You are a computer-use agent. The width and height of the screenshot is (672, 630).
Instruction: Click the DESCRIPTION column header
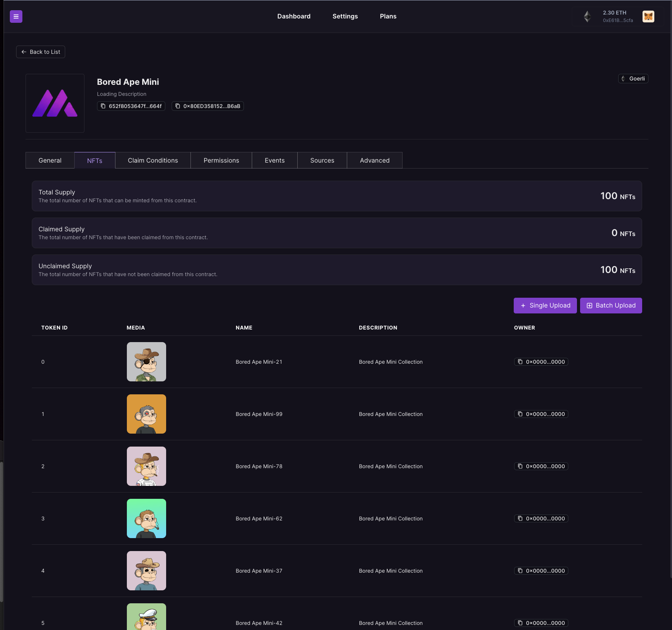(378, 328)
